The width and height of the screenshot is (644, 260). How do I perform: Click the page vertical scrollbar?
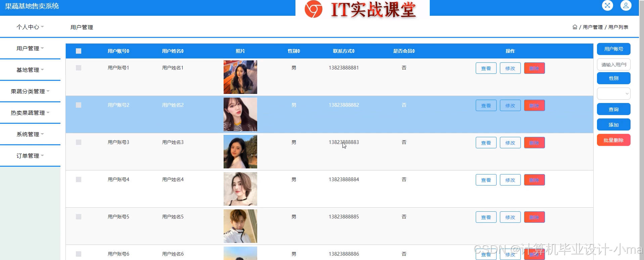pos(641,130)
